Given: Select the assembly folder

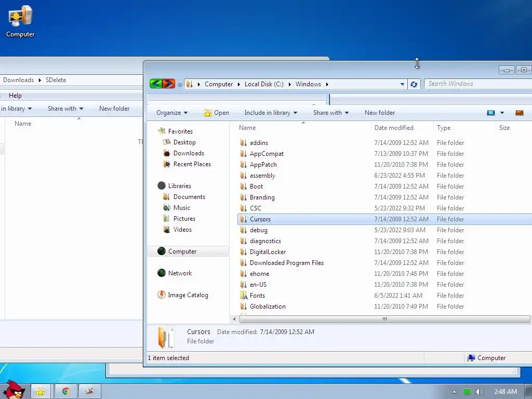Looking at the screenshot, I should click(262, 176).
